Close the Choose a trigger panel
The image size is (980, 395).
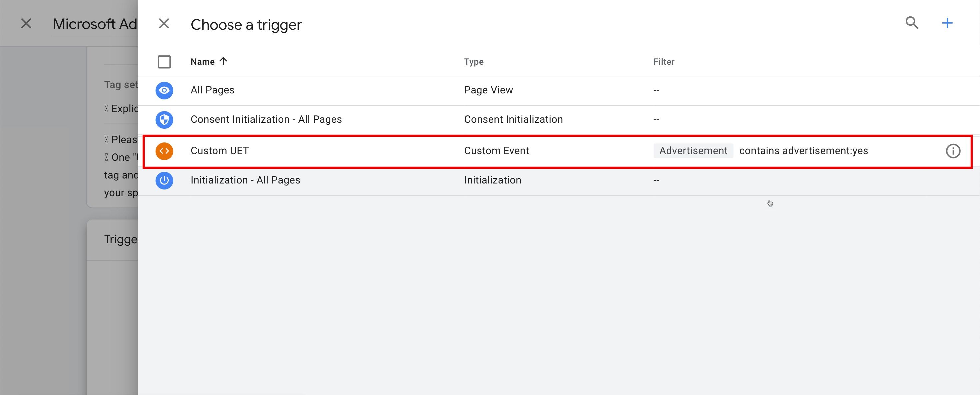pos(164,24)
